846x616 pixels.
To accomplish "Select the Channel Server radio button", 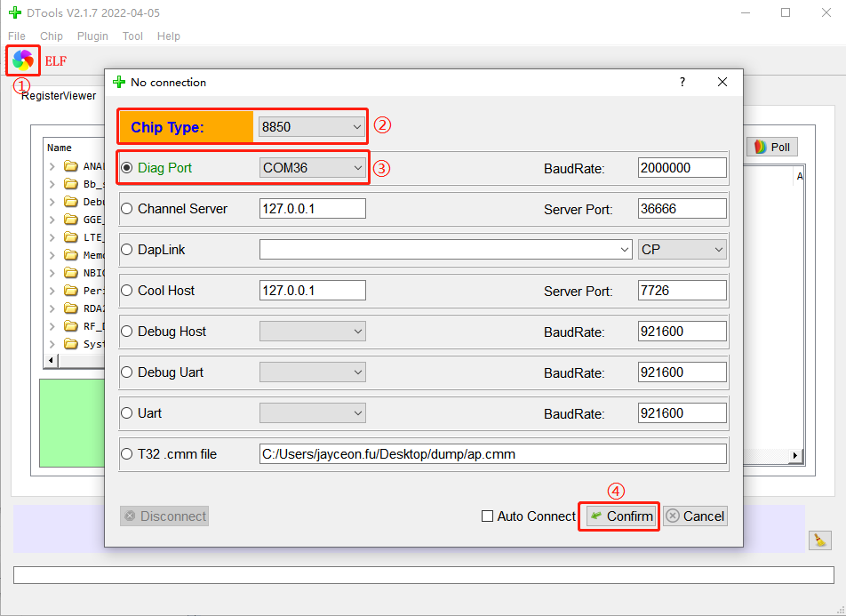I will tap(127, 209).
